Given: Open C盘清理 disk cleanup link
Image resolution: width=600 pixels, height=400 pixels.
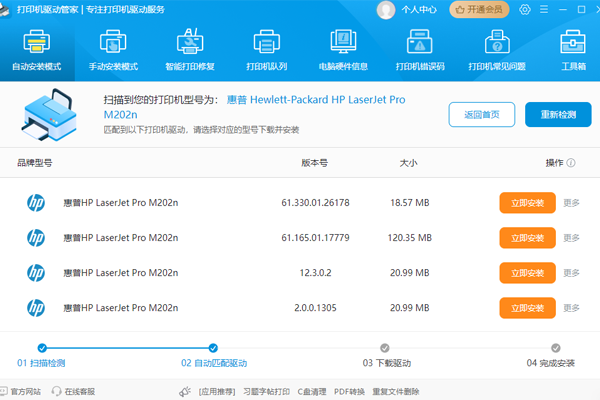Looking at the screenshot, I should coord(312,392).
